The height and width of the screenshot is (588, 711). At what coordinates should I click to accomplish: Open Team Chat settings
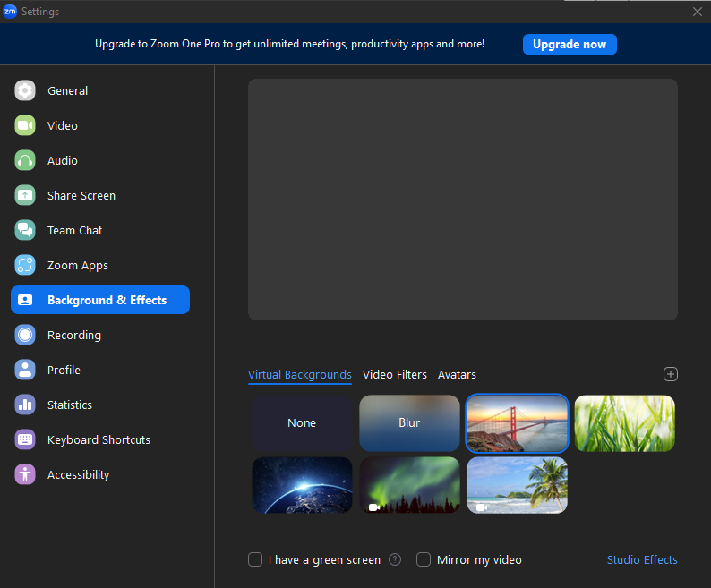[100, 230]
